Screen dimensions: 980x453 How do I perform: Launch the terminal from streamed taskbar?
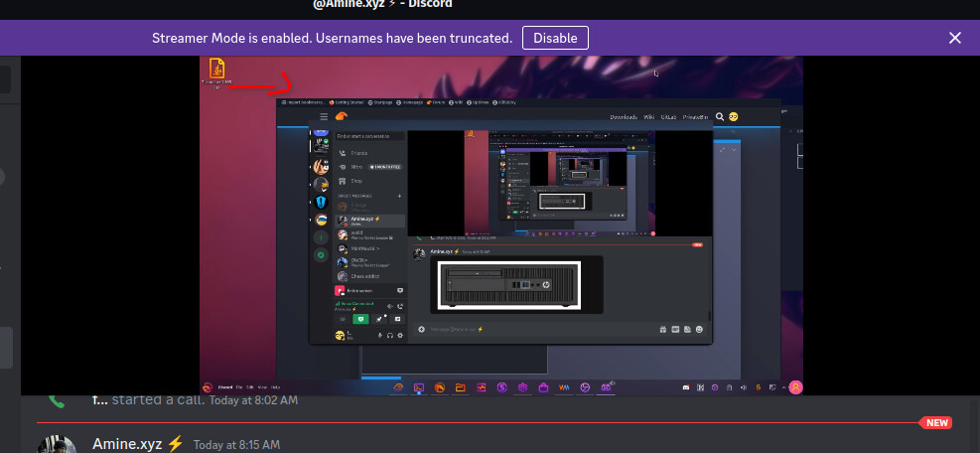tap(419, 387)
